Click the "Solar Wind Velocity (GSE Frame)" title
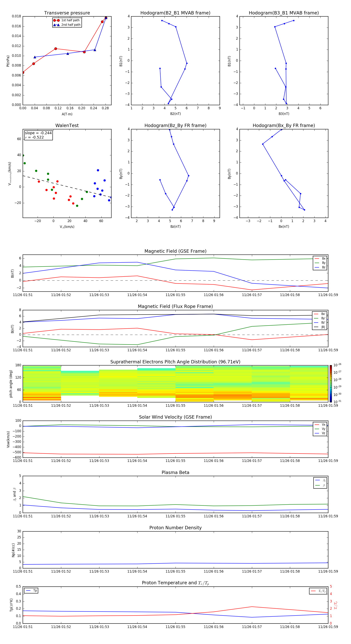Image resolution: width=351 pixels, height=644 pixels. pos(175,417)
